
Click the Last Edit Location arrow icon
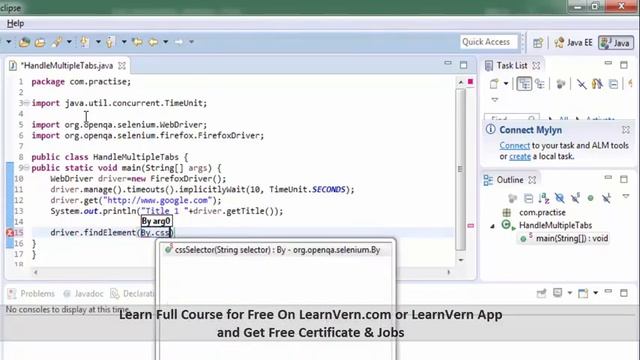click(x=138, y=42)
